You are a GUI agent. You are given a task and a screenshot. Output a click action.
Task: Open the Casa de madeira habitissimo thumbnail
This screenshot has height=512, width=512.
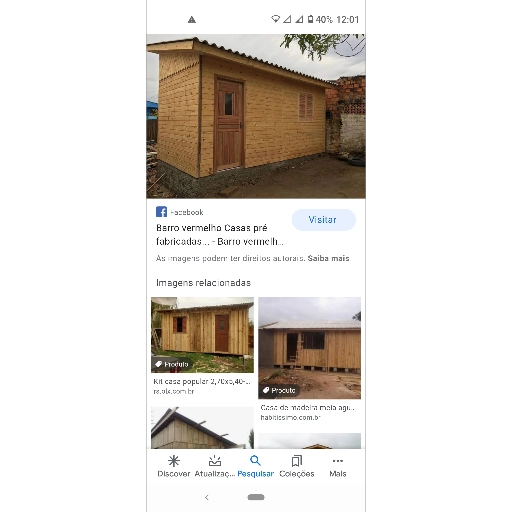pyautogui.click(x=309, y=348)
